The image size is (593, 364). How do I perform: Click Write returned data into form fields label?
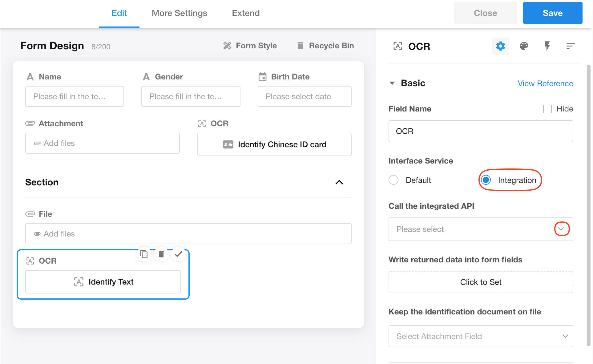tap(455, 260)
